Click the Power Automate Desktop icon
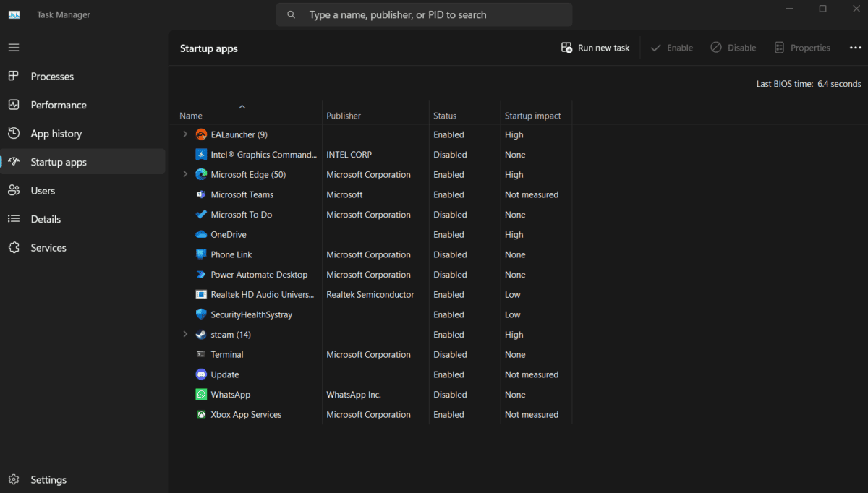 click(201, 275)
